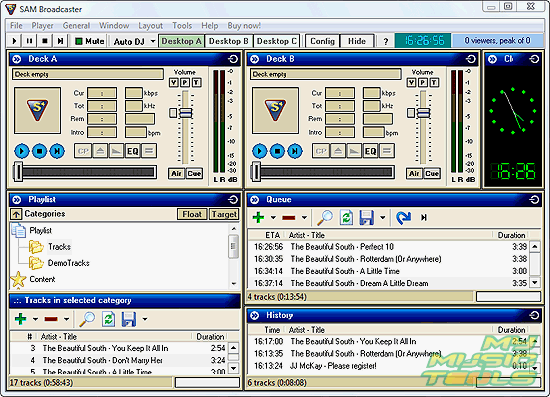The width and height of the screenshot is (550, 397).
Task: Click the Buy now! menu item
Action: 244,26
